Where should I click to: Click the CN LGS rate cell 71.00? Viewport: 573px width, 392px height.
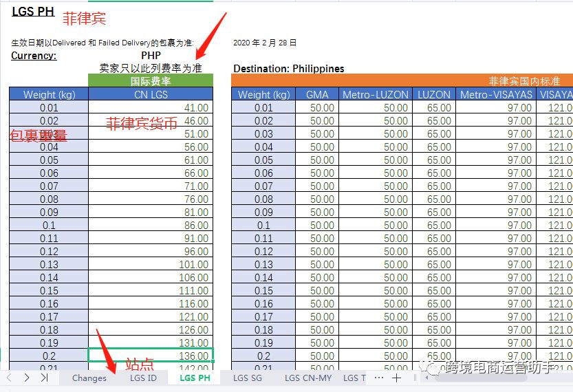tap(151, 186)
